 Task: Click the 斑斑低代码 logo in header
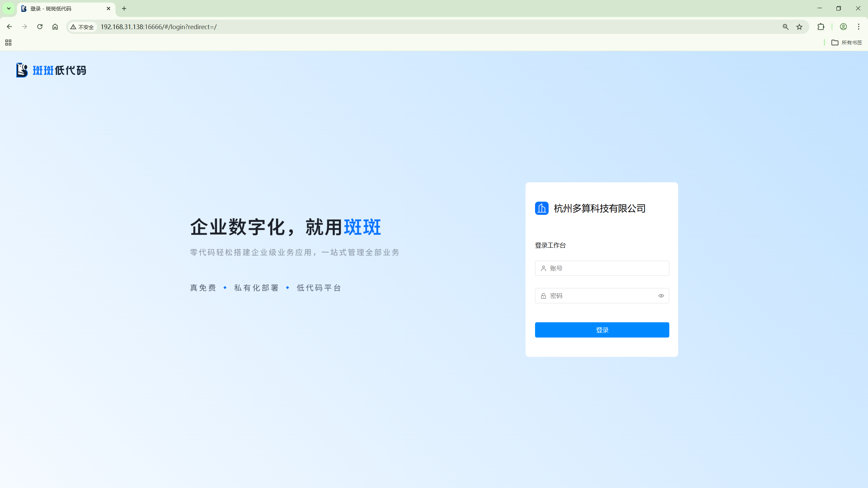click(x=51, y=70)
